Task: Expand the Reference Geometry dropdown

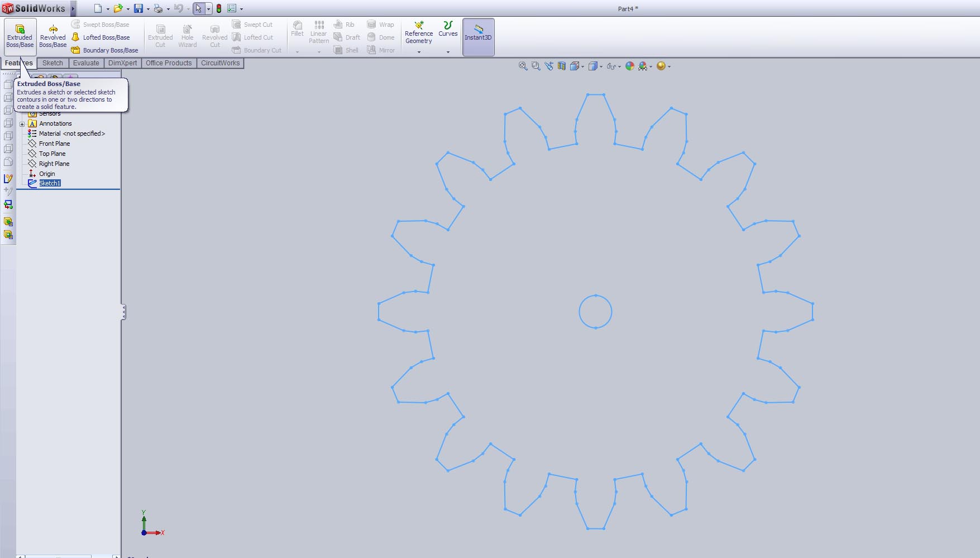Action: pyautogui.click(x=419, y=52)
